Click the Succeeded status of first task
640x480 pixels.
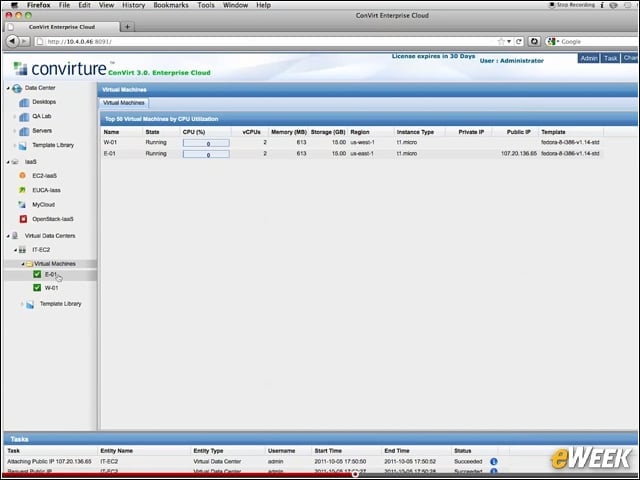468,462
